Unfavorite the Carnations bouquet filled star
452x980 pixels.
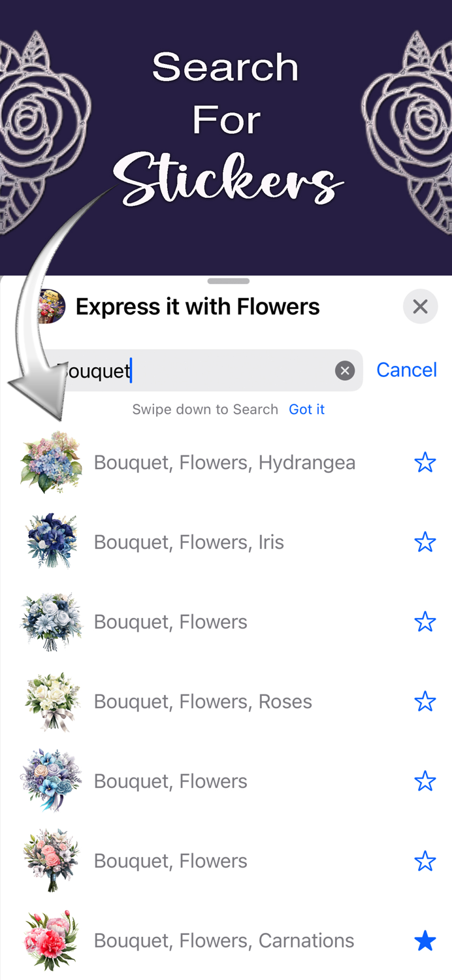click(x=425, y=941)
